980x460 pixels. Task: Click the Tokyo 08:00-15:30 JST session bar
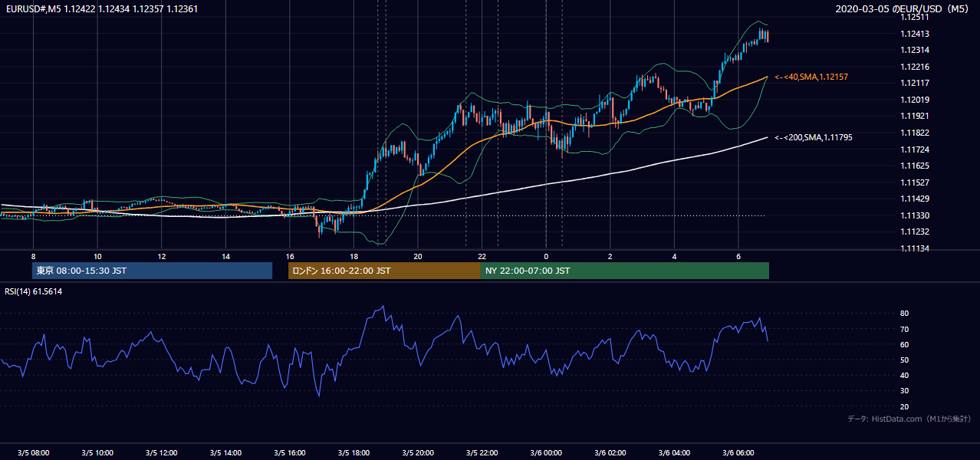[152, 271]
